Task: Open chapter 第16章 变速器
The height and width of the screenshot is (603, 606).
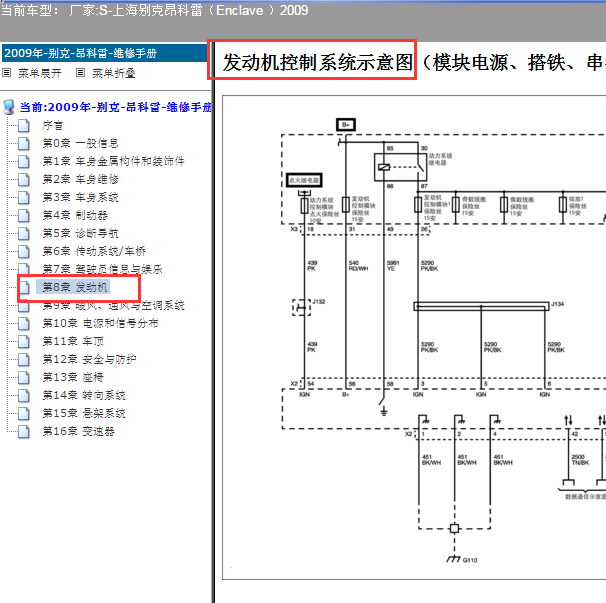Action: [78, 431]
